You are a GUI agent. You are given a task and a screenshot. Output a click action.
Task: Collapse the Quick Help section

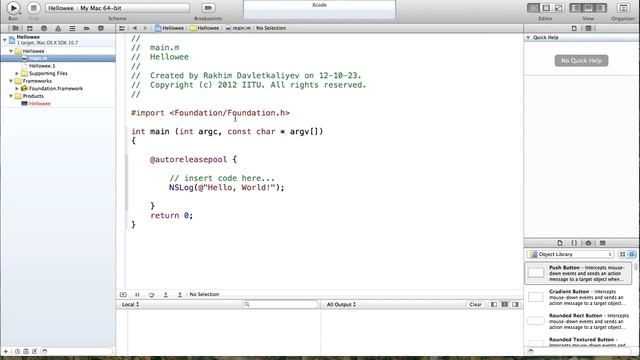pyautogui.click(x=528, y=38)
